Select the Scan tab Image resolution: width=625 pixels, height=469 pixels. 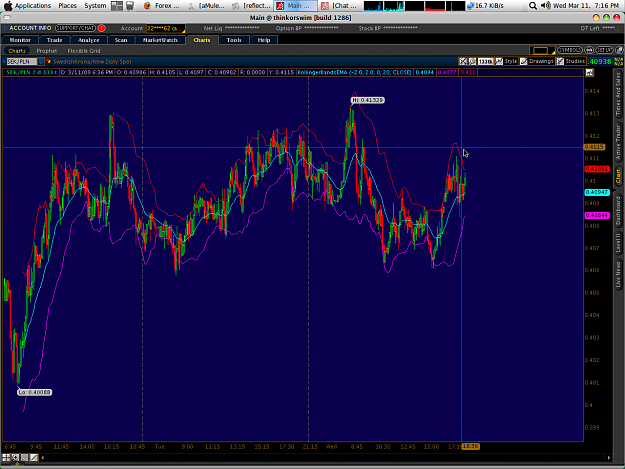coord(121,40)
